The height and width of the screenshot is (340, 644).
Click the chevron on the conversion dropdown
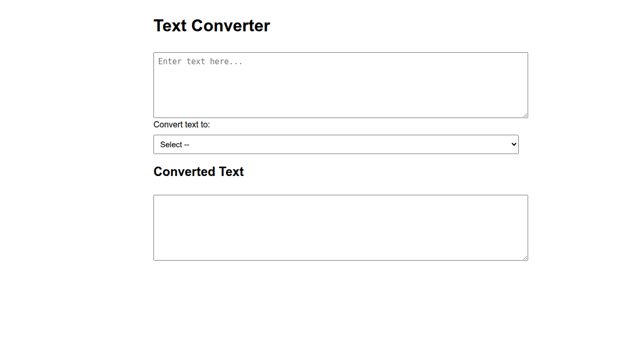click(513, 144)
